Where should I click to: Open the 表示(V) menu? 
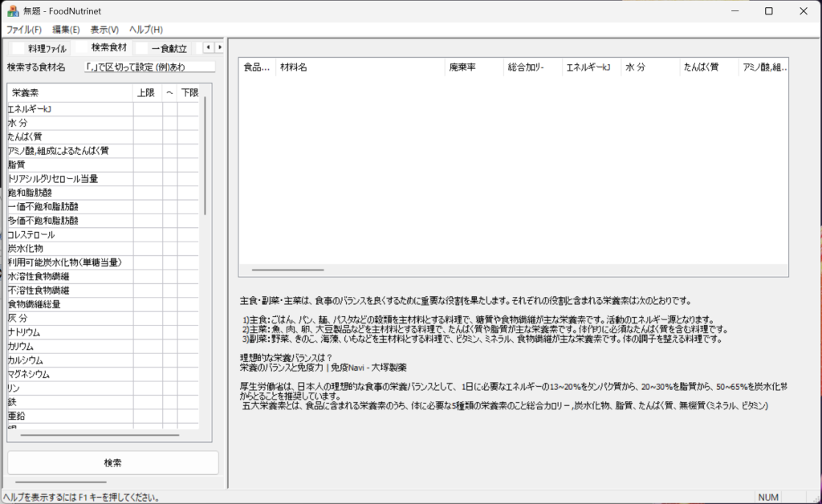(x=104, y=30)
